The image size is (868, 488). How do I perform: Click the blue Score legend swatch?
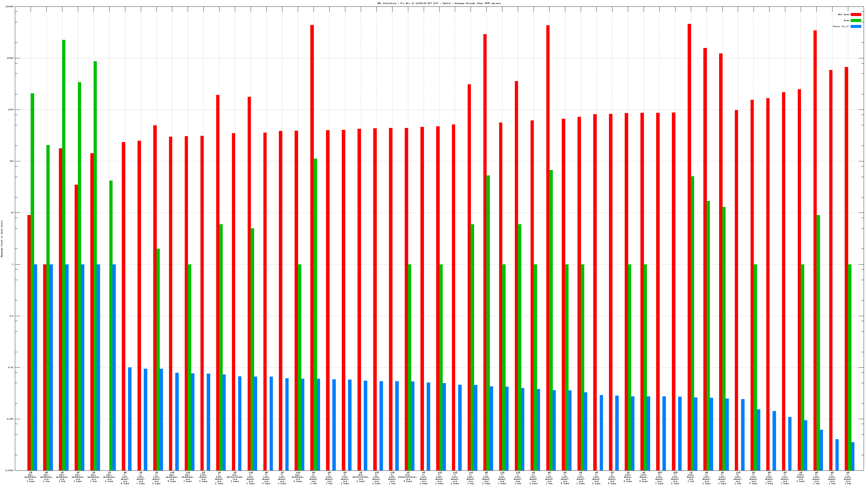coord(856,26)
